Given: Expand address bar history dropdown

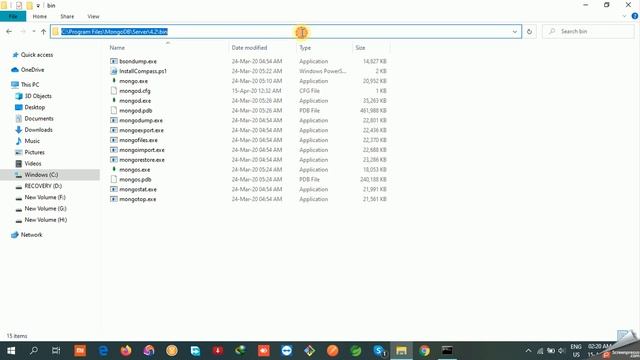Looking at the screenshot, I should (515, 31).
